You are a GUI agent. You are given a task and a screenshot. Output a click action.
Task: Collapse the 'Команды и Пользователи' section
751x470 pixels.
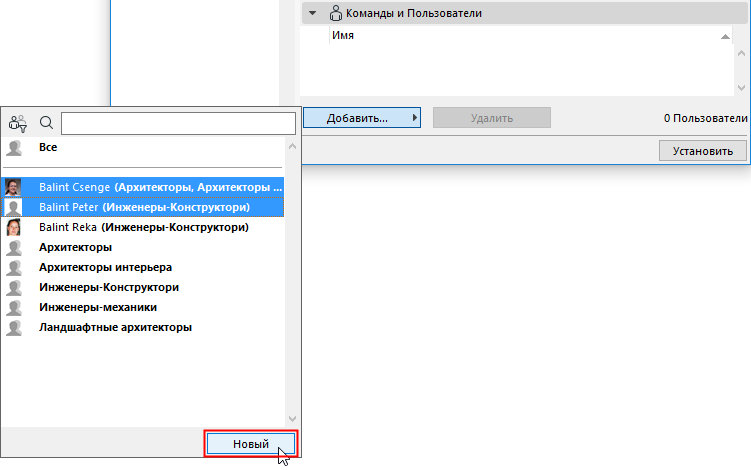(x=312, y=13)
